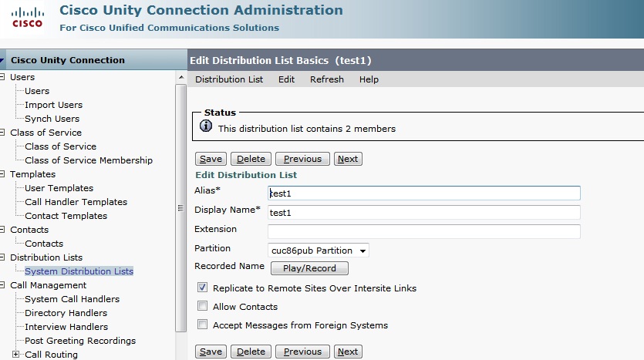The width and height of the screenshot is (644, 360).
Task: Click the bottom Save button
Action: [211, 352]
